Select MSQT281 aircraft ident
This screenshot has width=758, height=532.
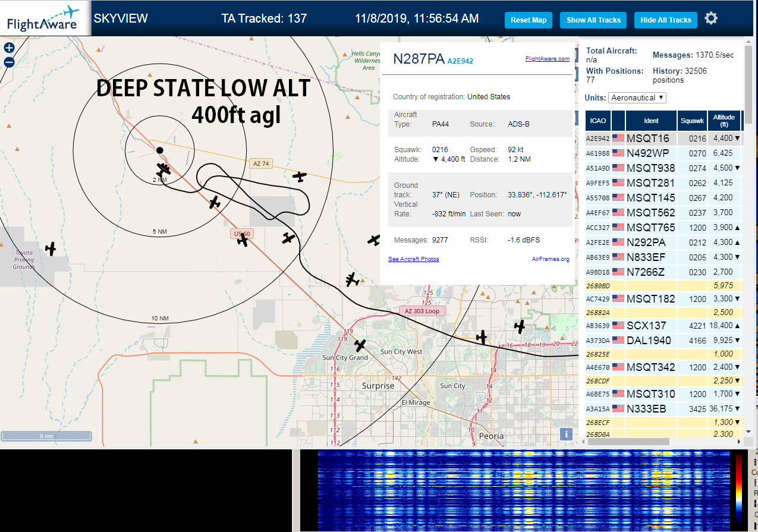coord(651,182)
